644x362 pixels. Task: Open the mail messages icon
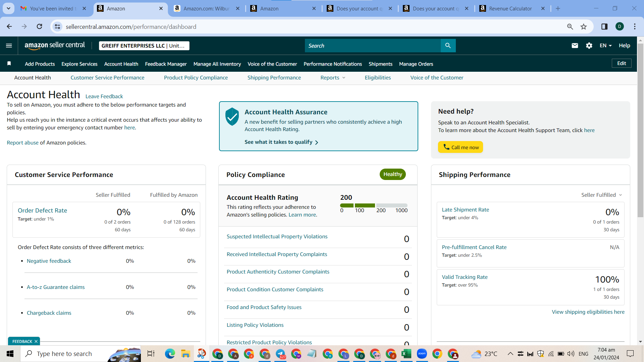(x=575, y=46)
